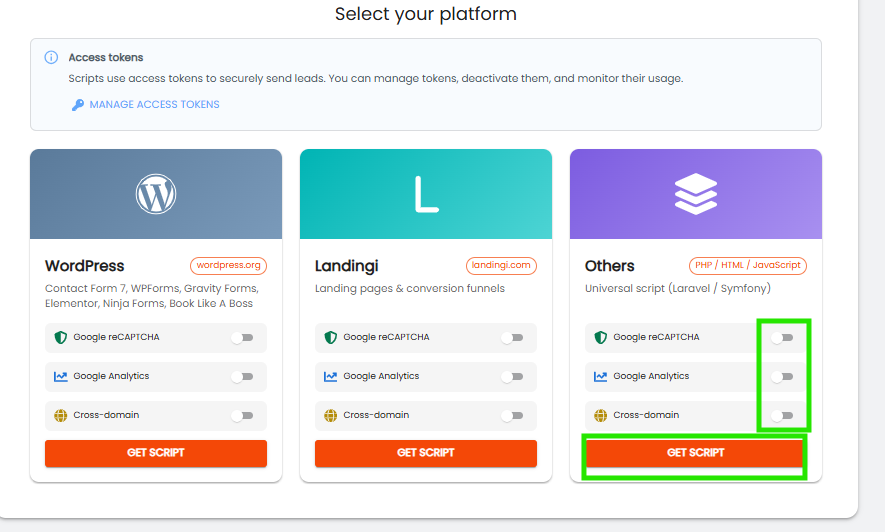Get the script for WordPress
The height and width of the screenshot is (532, 885).
(x=156, y=453)
